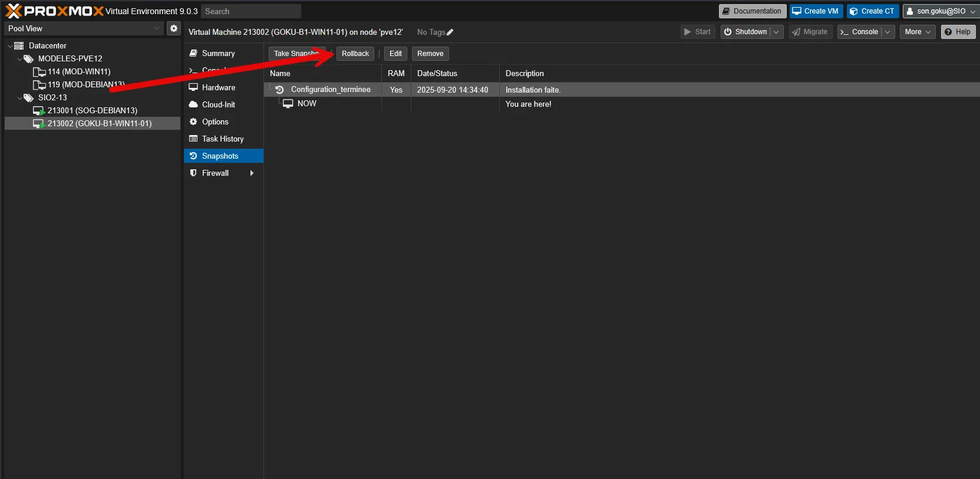980x479 pixels.
Task: Open the Shutdown dropdown arrow
Action: click(776, 32)
